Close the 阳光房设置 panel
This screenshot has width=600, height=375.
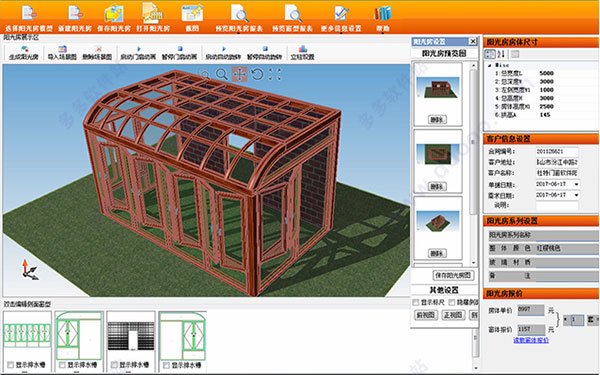pyautogui.click(x=473, y=41)
